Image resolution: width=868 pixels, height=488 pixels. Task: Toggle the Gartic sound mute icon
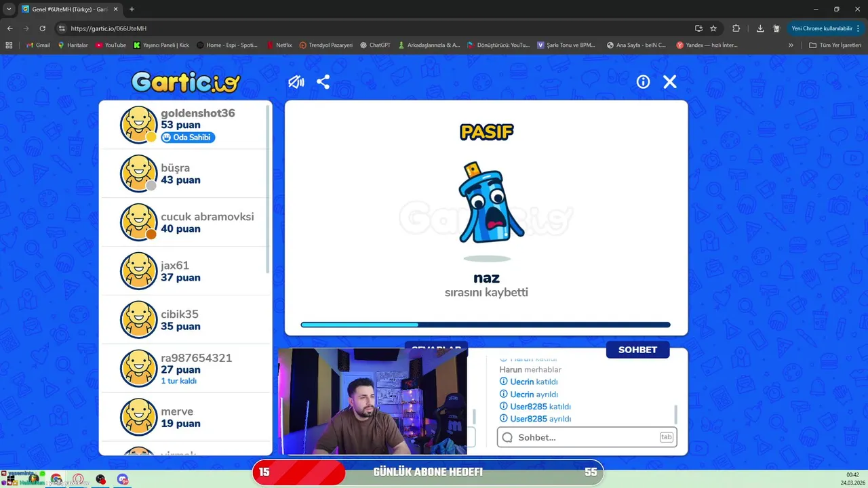(296, 82)
